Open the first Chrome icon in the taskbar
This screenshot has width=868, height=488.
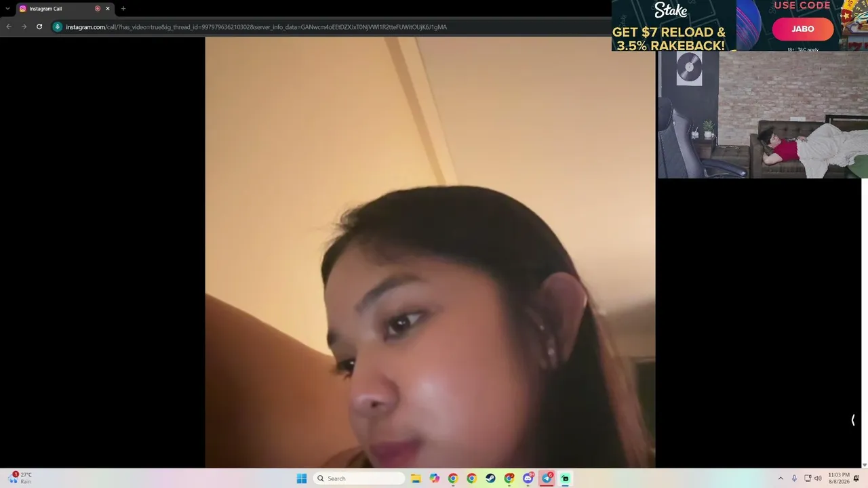pyautogui.click(x=453, y=479)
